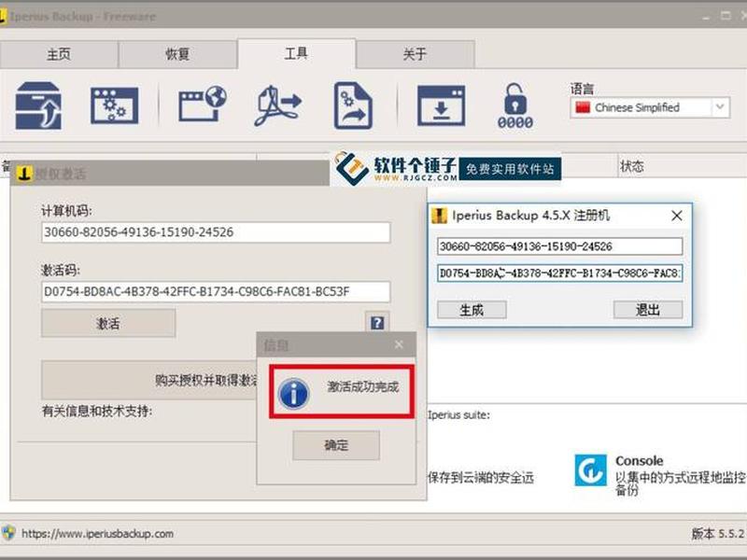Open the padlock 0000 activation icon
Viewport: 747px width, 560px height.
pyautogui.click(x=515, y=105)
